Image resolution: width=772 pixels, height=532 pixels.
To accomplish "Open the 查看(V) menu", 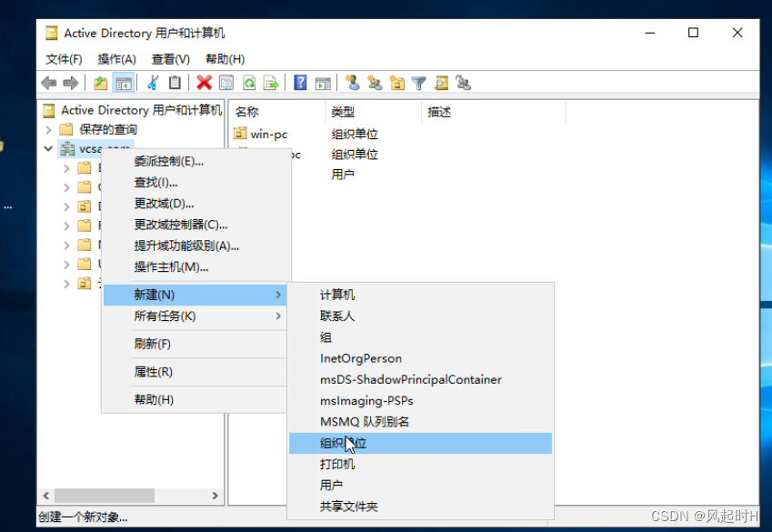I will 170,59.
